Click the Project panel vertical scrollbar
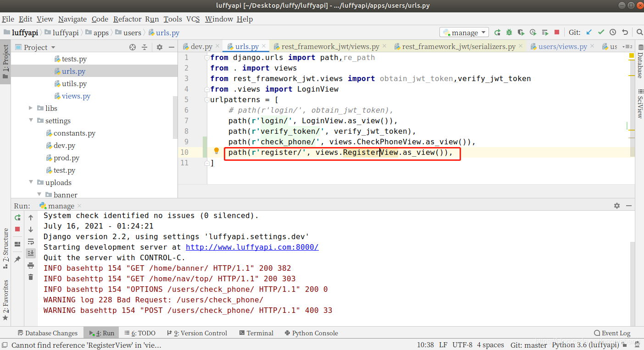 175,117
